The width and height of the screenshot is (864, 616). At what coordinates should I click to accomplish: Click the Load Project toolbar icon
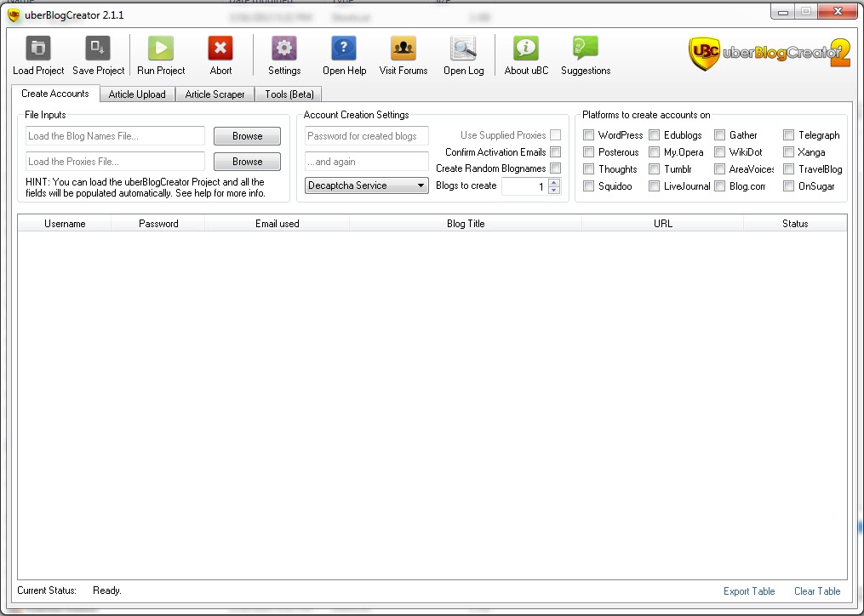(x=38, y=48)
